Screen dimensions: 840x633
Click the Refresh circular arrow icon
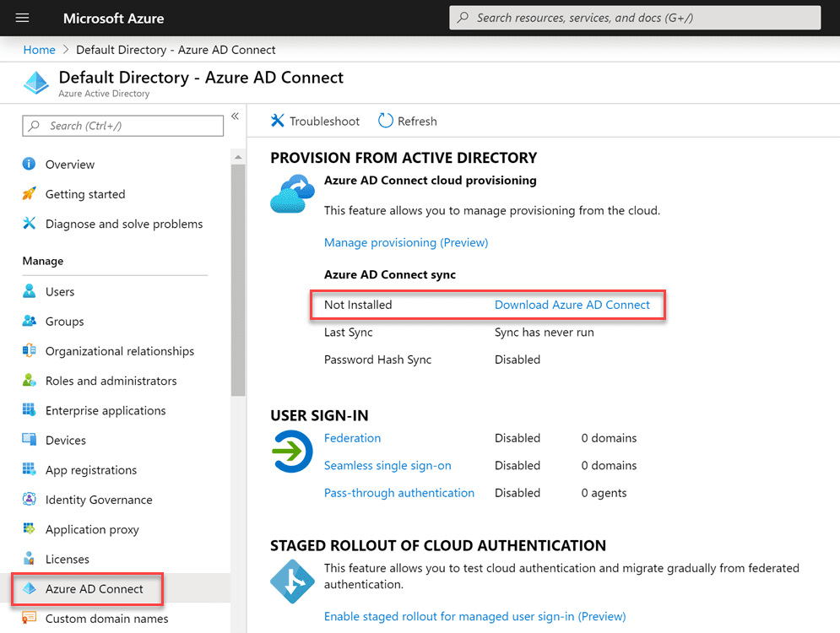point(386,121)
